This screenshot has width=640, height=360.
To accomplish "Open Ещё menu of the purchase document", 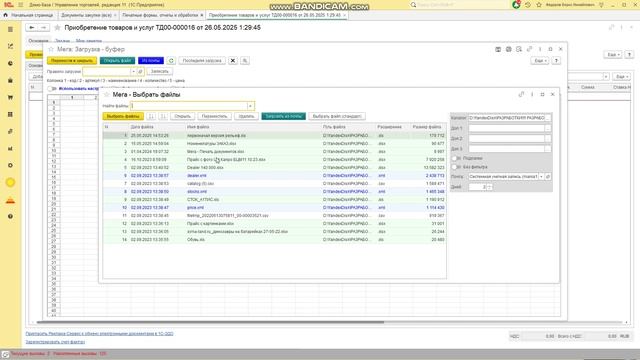I will pyautogui.click(x=613, y=54).
